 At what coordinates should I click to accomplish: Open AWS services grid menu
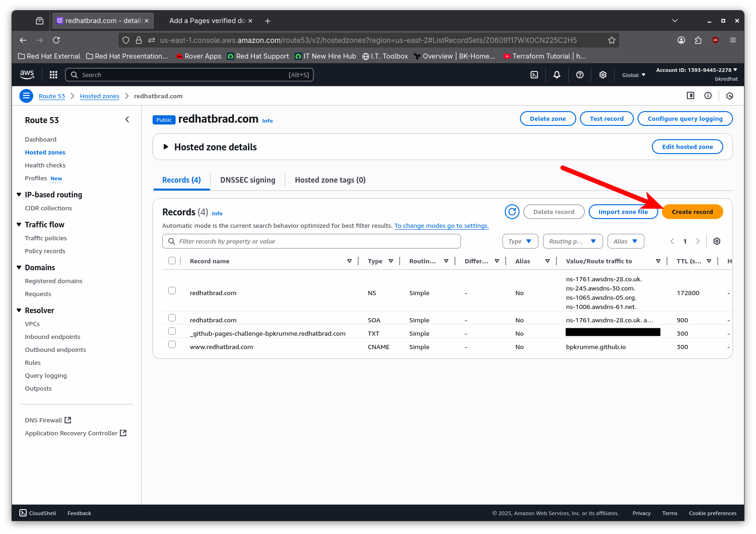tap(53, 75)
